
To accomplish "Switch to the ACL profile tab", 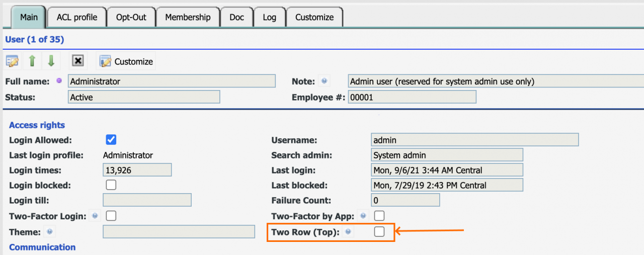I will (77, 17).
